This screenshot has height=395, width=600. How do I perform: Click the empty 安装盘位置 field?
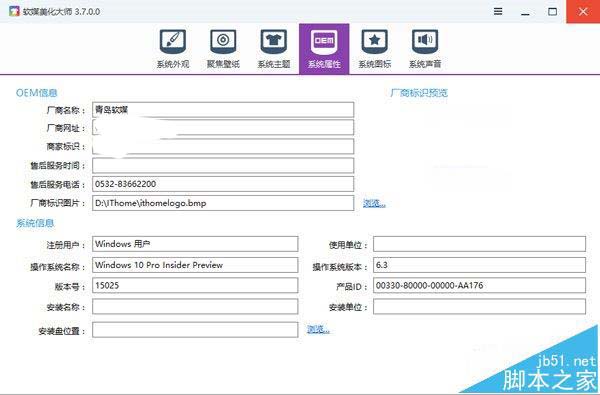[x=195, y=330]
